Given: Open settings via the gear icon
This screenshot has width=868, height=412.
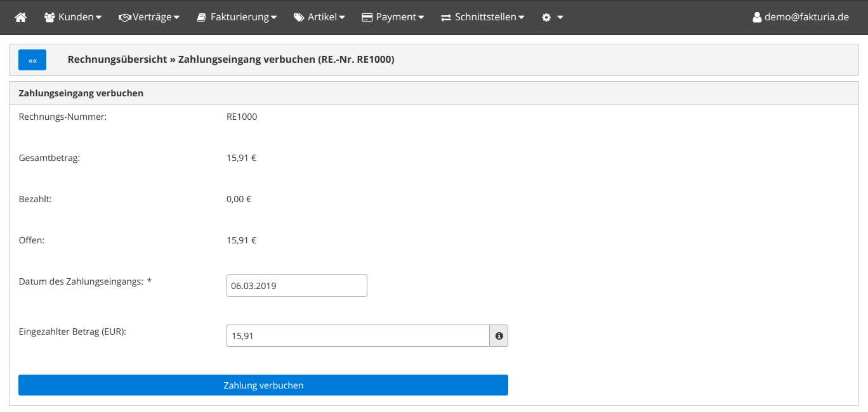Looking at the screenshot, I should coord(546,18).
